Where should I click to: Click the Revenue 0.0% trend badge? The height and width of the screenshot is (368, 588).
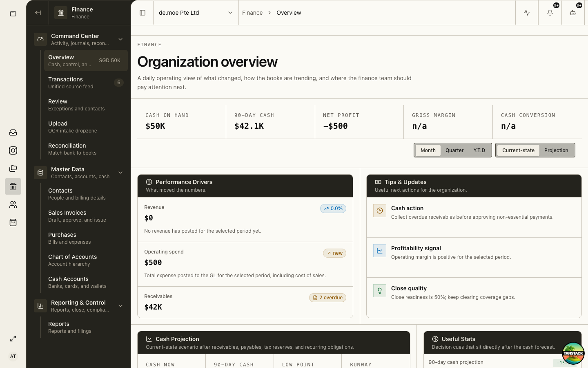333,209
